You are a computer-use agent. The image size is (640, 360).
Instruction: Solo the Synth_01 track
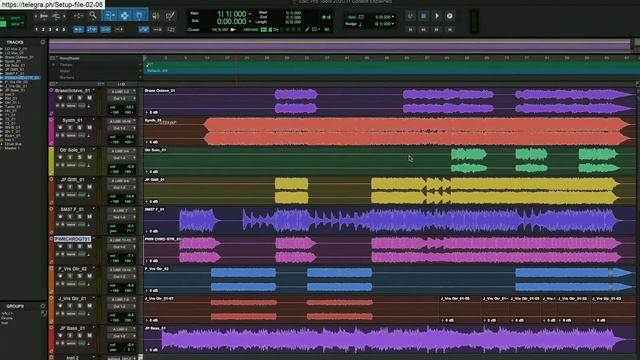pos(80,128)
